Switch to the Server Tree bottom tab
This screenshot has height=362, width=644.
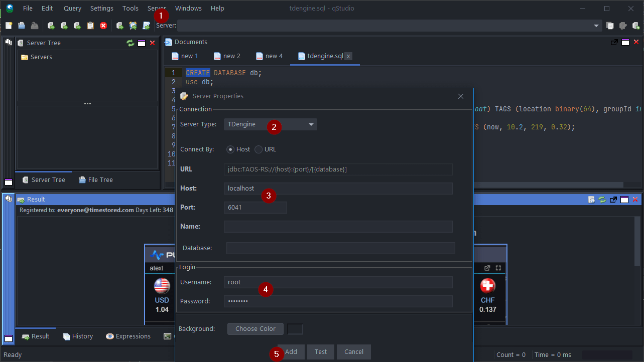tap(43, 179)
